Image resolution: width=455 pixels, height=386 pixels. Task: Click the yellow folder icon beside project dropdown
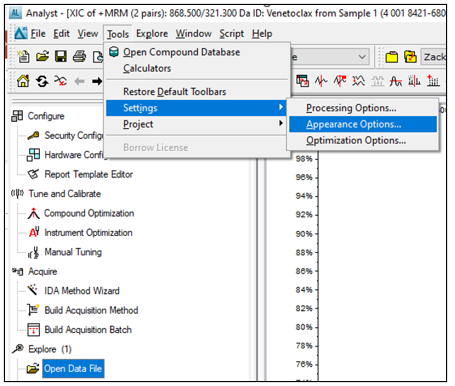[x=392, y=57]
